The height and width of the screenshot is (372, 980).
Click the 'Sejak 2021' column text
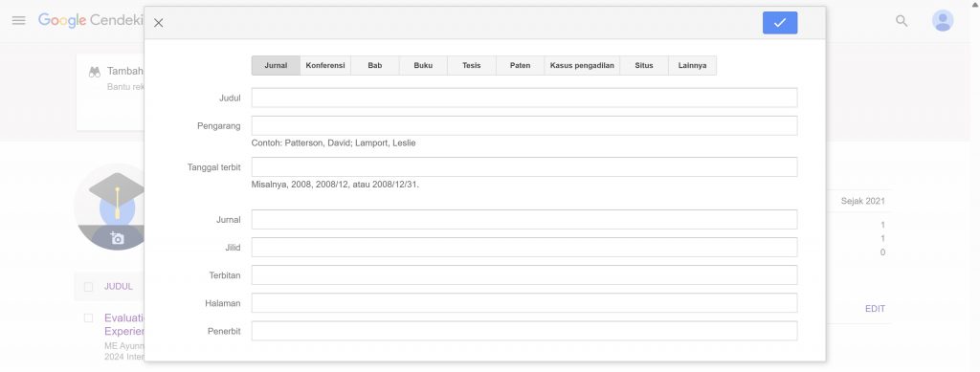[862, 201]
